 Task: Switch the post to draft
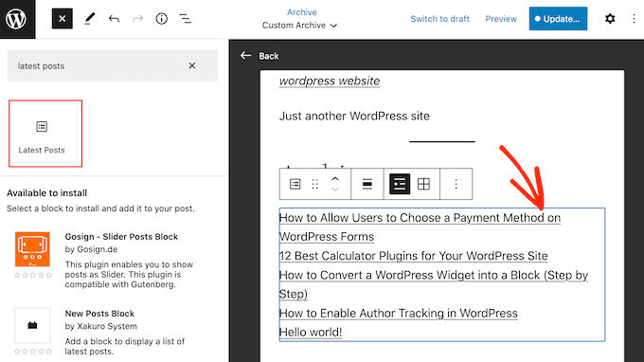click(439, 19)
